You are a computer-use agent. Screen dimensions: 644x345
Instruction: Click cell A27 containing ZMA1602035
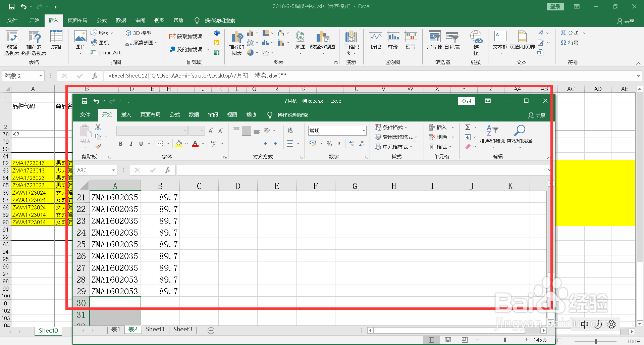click(115, 268)
